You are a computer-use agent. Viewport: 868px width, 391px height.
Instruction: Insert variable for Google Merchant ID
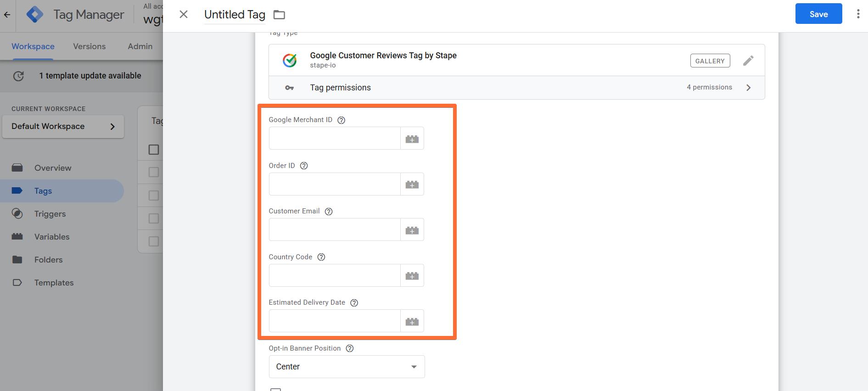[412, 139]
